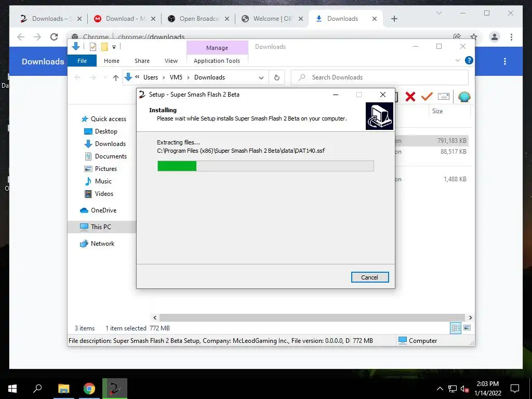
Task: Click the 1,488 KB file row
Action: point(432,179)
